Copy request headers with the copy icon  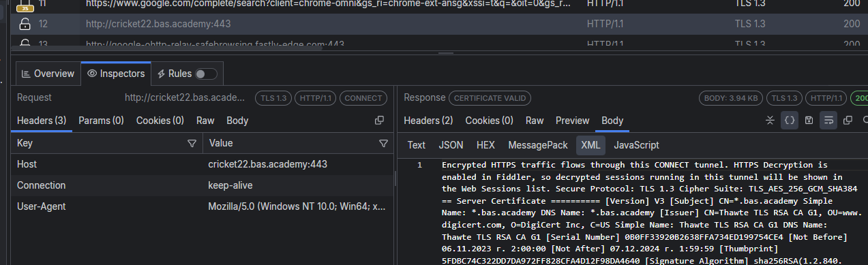[380, 121]
